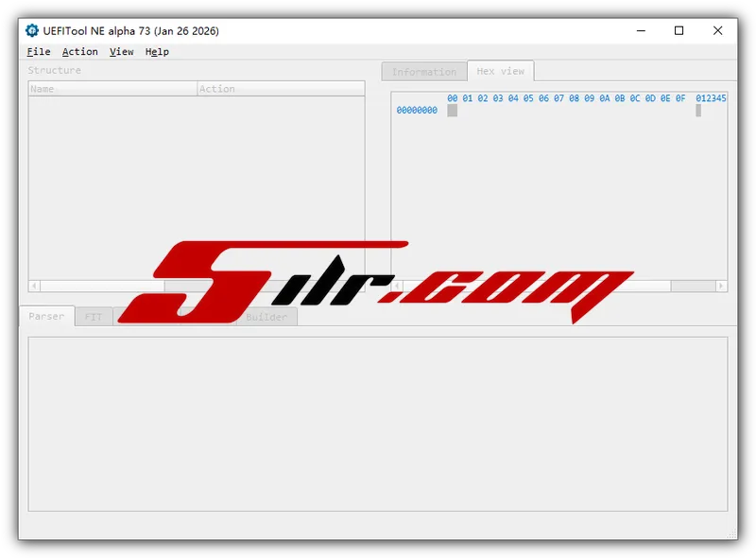Click the Action column header in Structure
Image resolution: width=756 pixels, height=558 pixels.
(280, 89)
